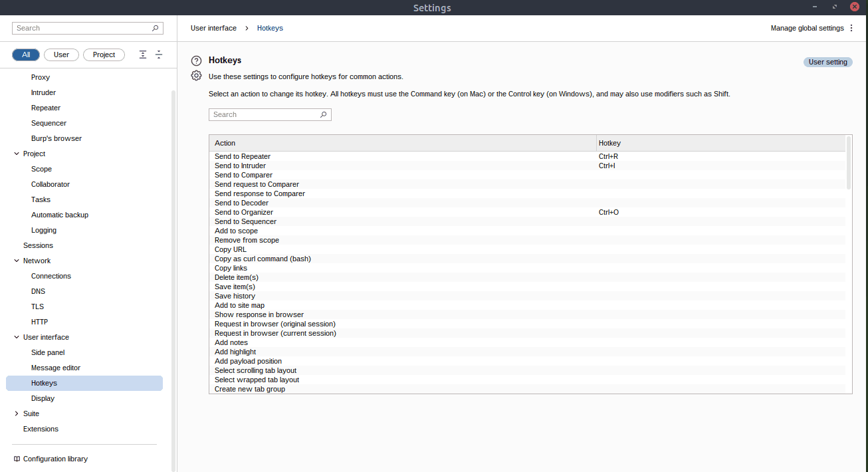Select the Hotkeys sidebar entry
The height and width of the screenshot is (472, 868).
[44, 383]
